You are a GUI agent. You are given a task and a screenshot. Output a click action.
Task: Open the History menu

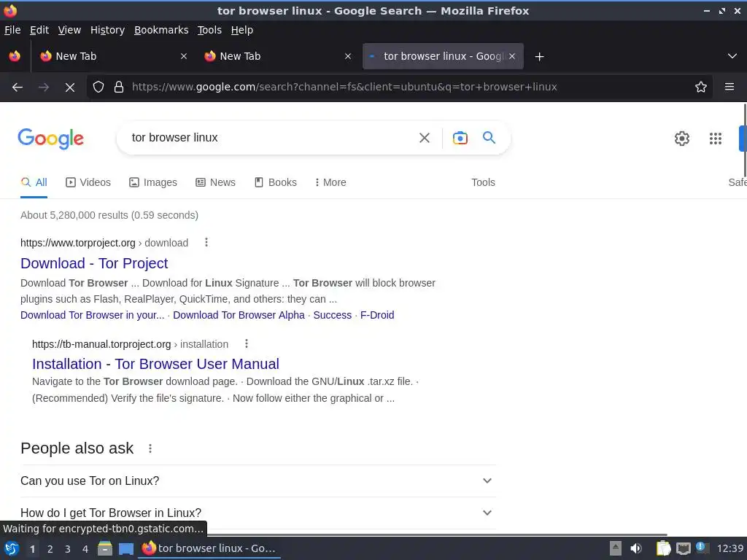coord(108,30)
